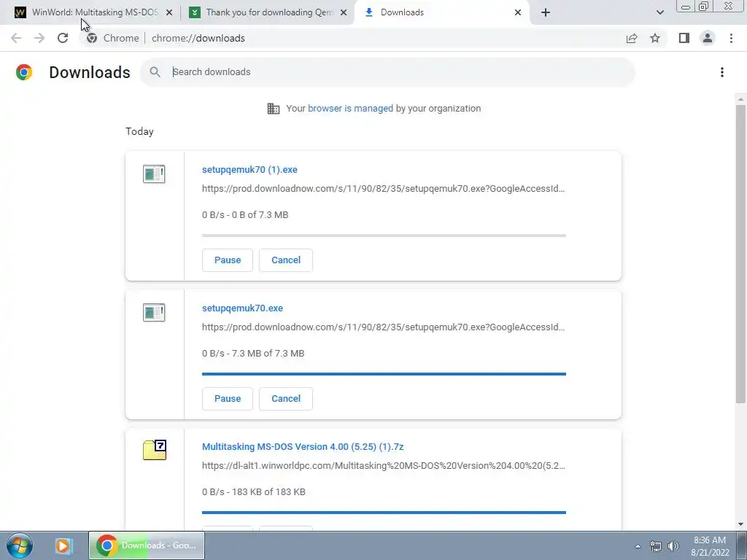The width and height of the screenshot is (747, 560).
Task: Click the Chrome logo beside Downloads heading
Action: click(24, 72)
